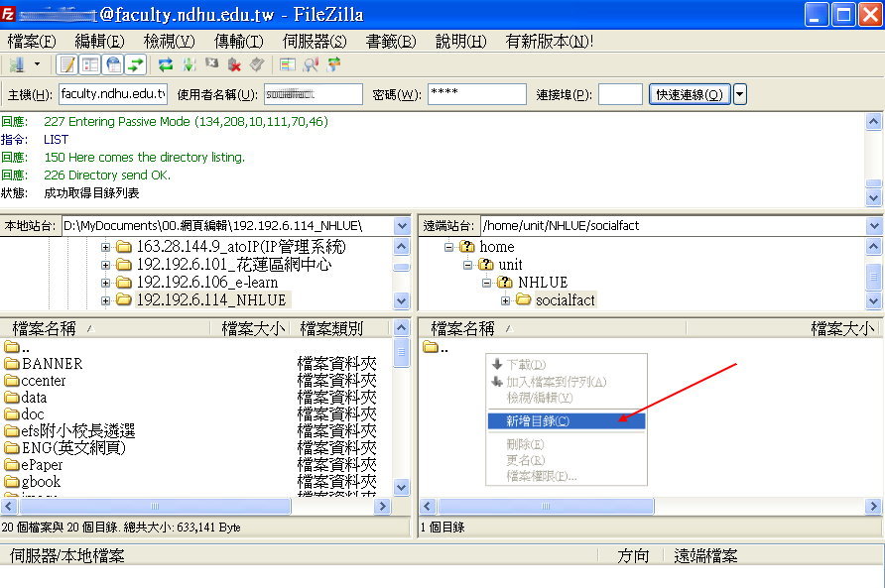
Task: Open the 書籤(B) menu
Action: tap(391, 41)
